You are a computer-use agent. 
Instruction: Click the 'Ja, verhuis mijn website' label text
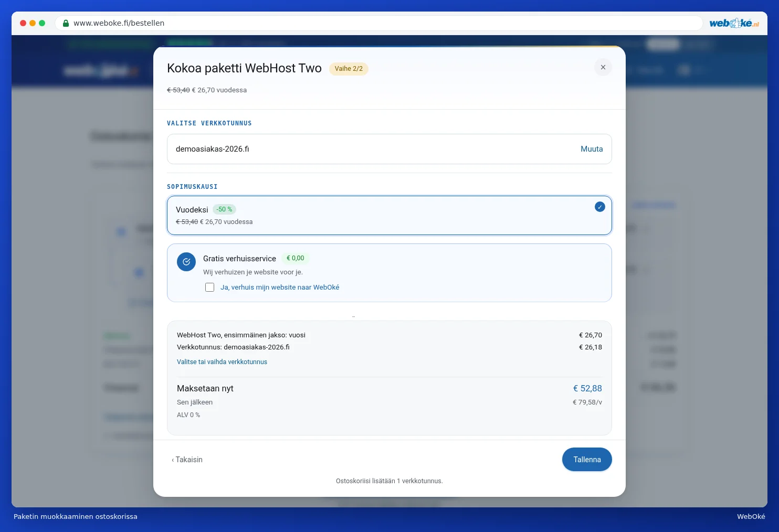(x=280, y=288)
